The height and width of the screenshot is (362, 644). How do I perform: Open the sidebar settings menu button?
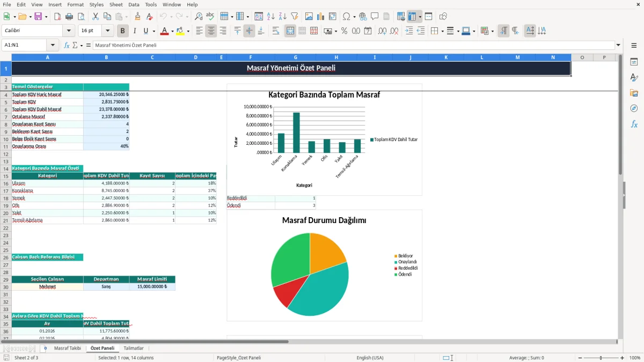[x=634, y=46]
